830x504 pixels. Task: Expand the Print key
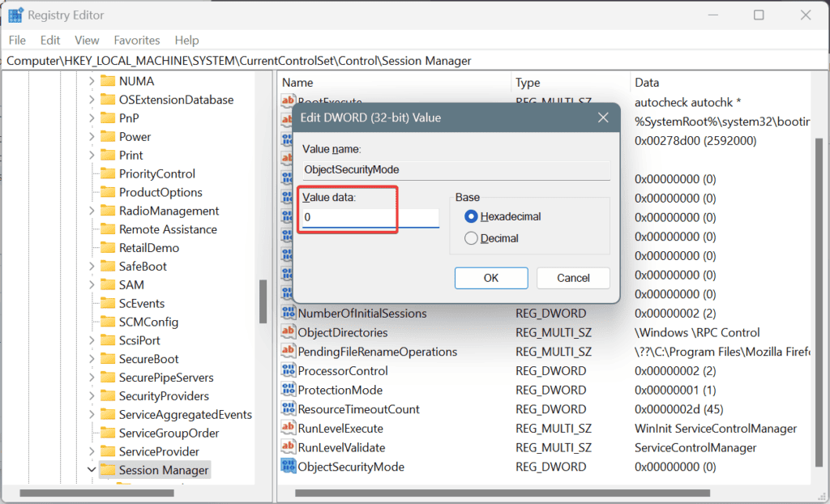pyautogui.click(x=92, y=155)
